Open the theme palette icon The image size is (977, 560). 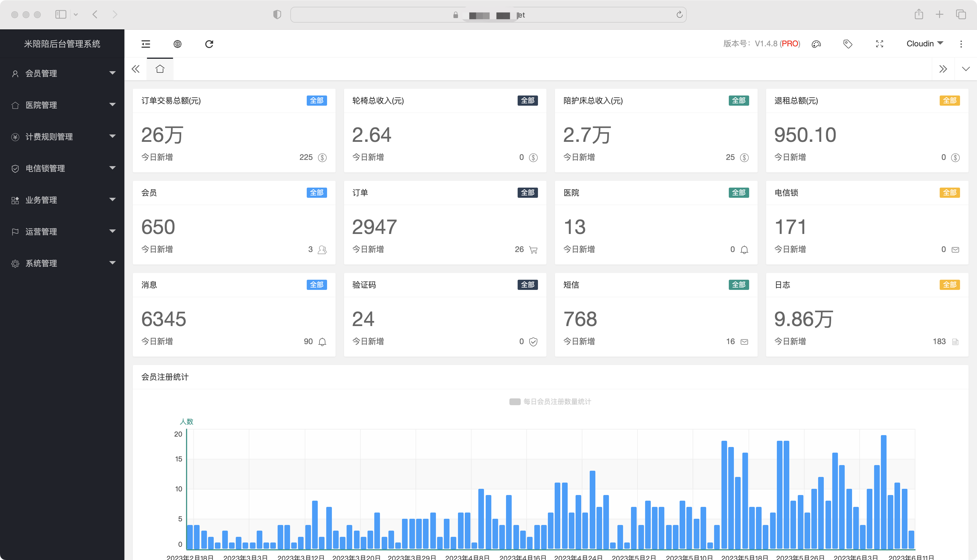[816, 44]
